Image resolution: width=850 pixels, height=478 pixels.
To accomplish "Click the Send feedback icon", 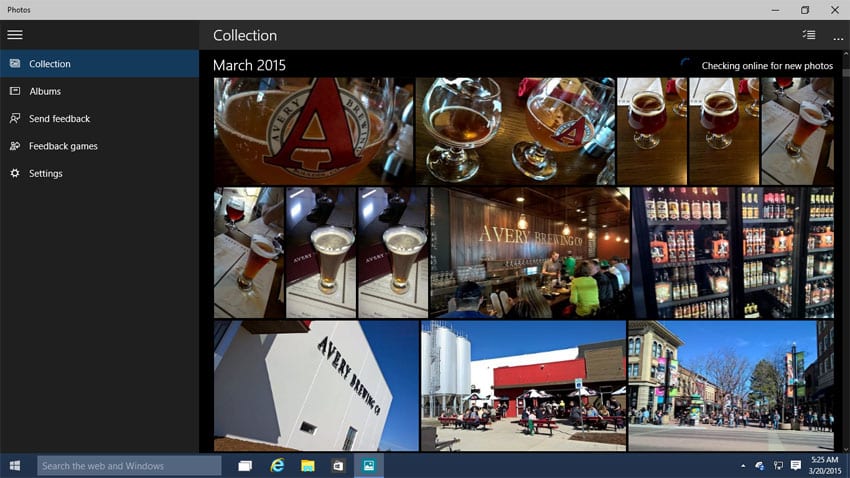I will pyautogui.click(x=15, y=119).
